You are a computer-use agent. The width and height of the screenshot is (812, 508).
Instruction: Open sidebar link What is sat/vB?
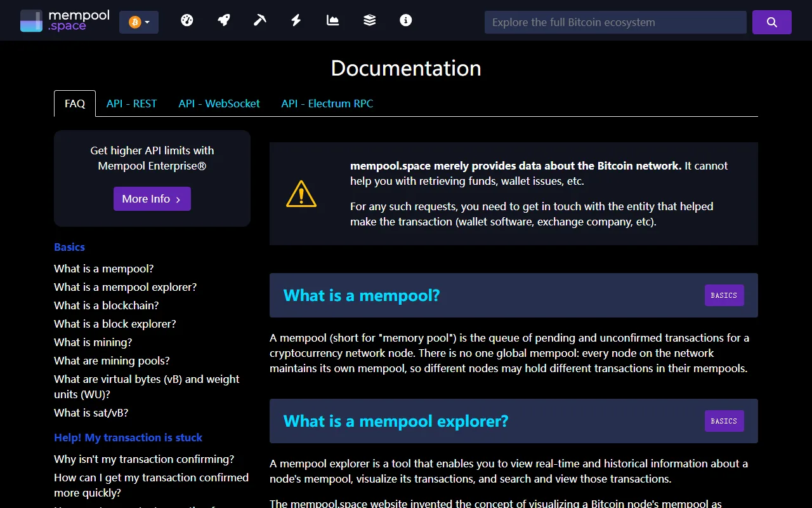(x=91, y=413)
